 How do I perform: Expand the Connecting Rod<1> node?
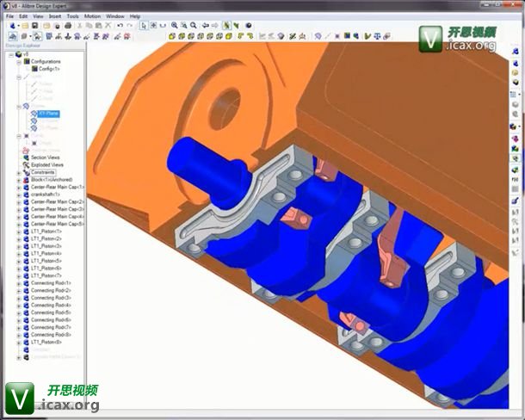(19, 284)
